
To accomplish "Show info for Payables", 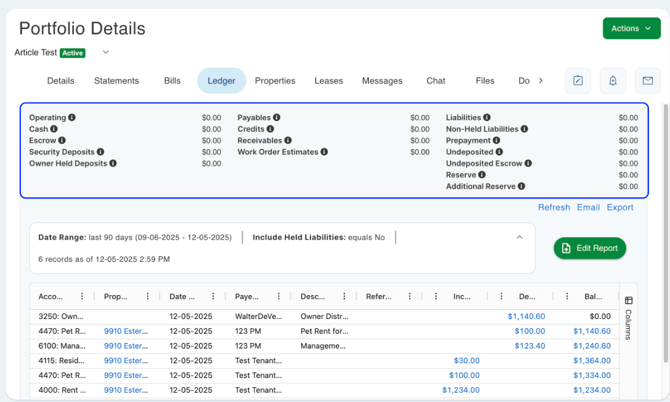I will pos(276,117).
